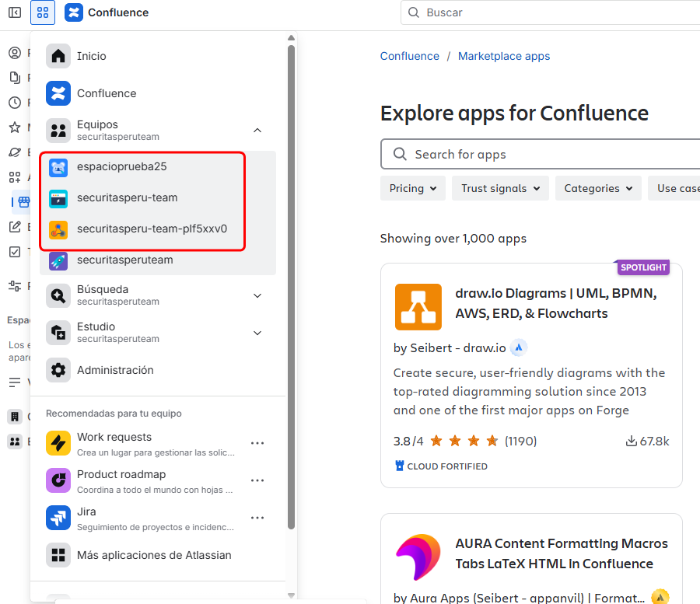The height and width of the screenshot is (604, 700).
Task: Click the draw.io star rating
Action: [464, 442]
